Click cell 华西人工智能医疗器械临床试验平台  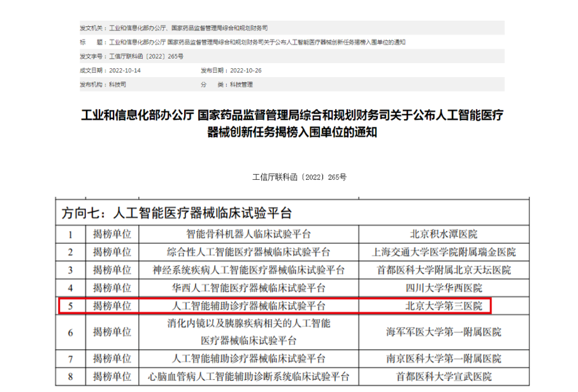tap(249, 288)
